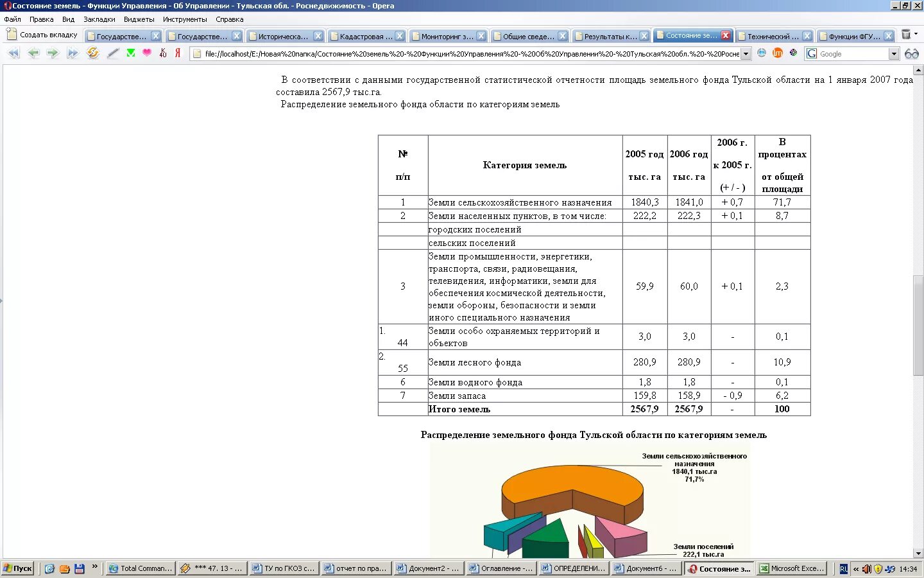Open the Вид menu

(x=69, y=19)
